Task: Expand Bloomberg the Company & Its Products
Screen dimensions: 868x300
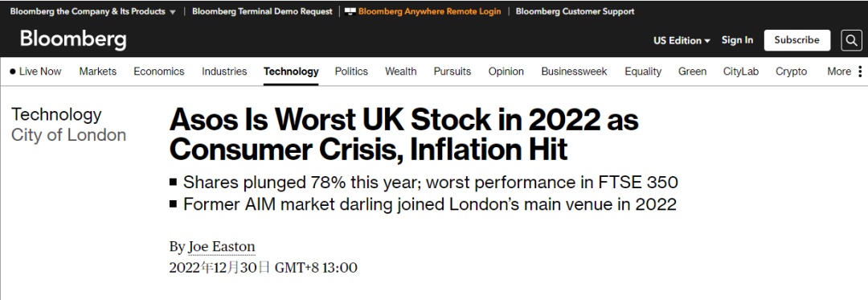Action: pyautogui.click(x=93, y=11)
